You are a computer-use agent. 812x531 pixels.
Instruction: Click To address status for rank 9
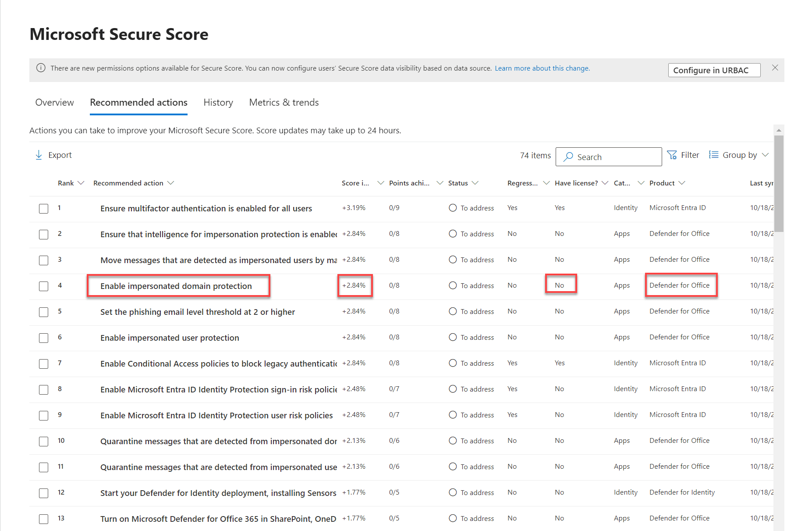[x=477, y=415]
